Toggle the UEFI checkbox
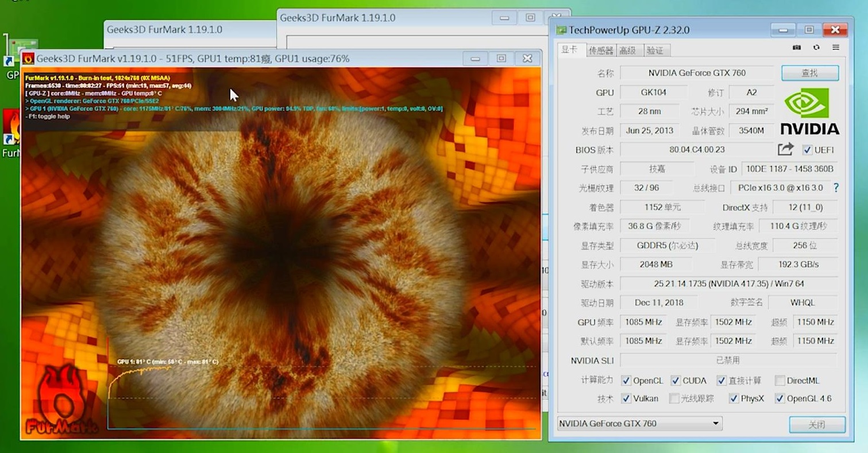 click(808, 150)
